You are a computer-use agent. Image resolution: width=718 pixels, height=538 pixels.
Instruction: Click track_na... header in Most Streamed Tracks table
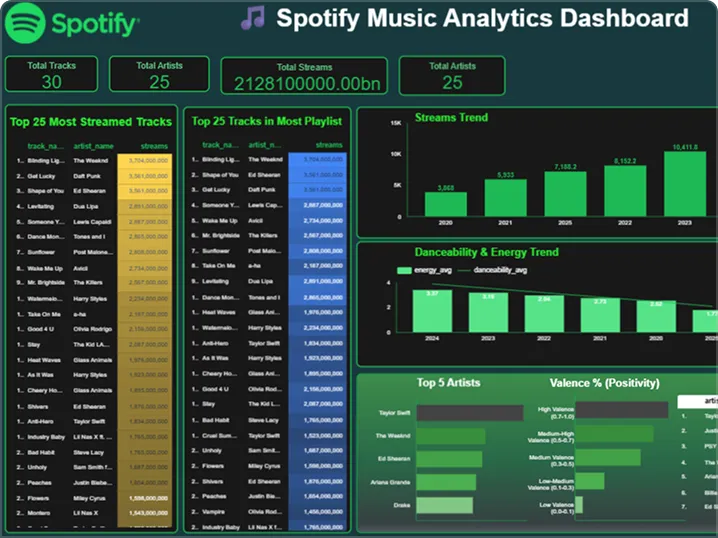[45, 146]
